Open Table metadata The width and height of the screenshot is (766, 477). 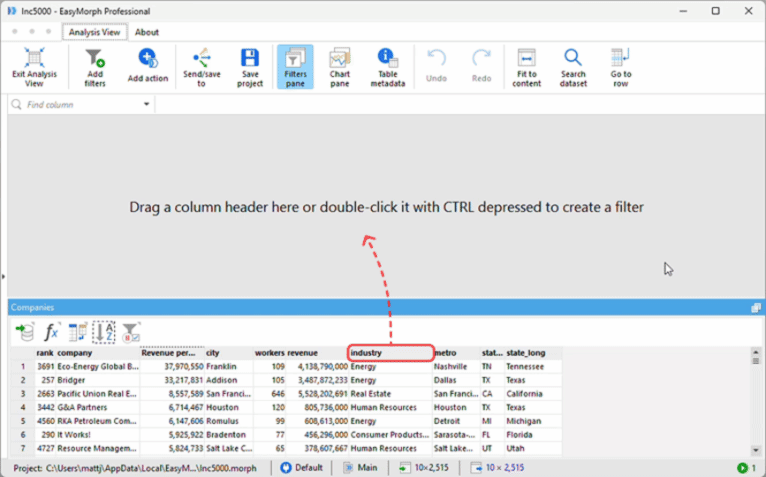[x=387, y=67]
